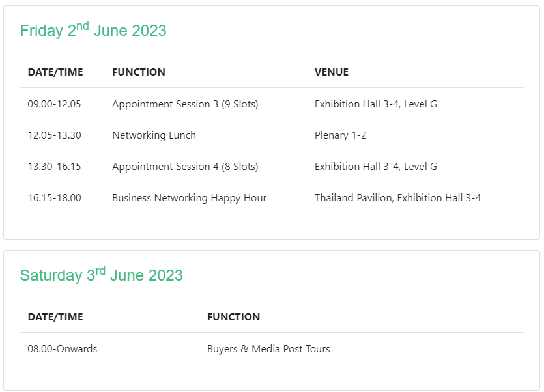Viewport: 544px width, 392px height.
Task: Click the Plenary 1-2 venue text
Action: point(340,135)
